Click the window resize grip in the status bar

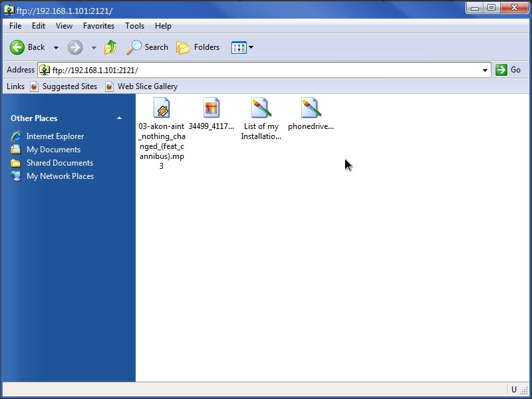[525, 390]
